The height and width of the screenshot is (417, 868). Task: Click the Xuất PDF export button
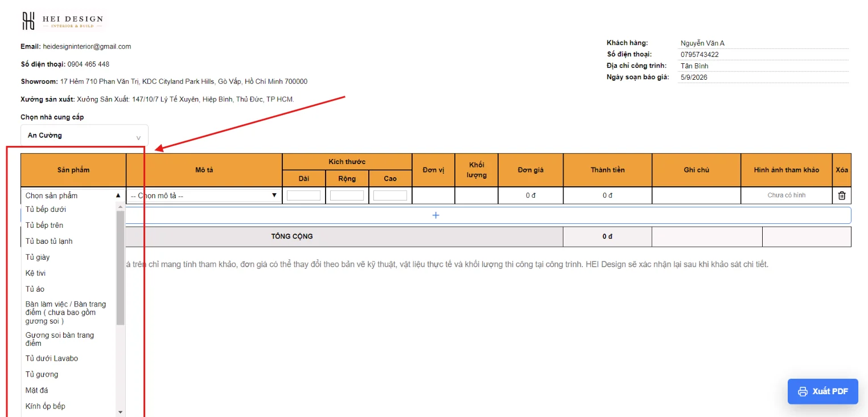pyautogui.click(x=823, y=391)
